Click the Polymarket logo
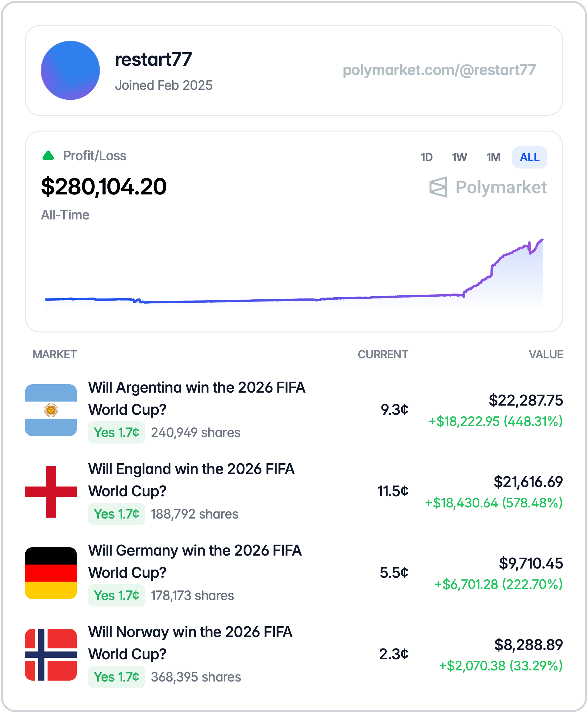588x713 pixels. [488, 187]
